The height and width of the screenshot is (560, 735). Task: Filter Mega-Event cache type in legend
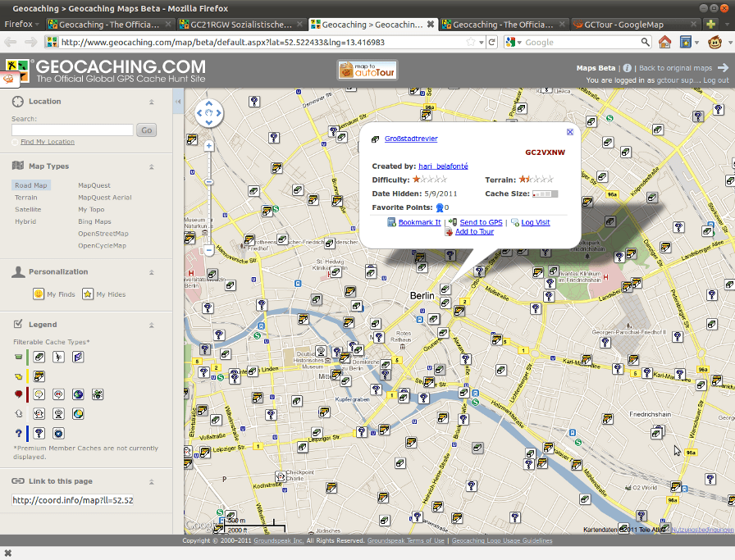point(58,394)
